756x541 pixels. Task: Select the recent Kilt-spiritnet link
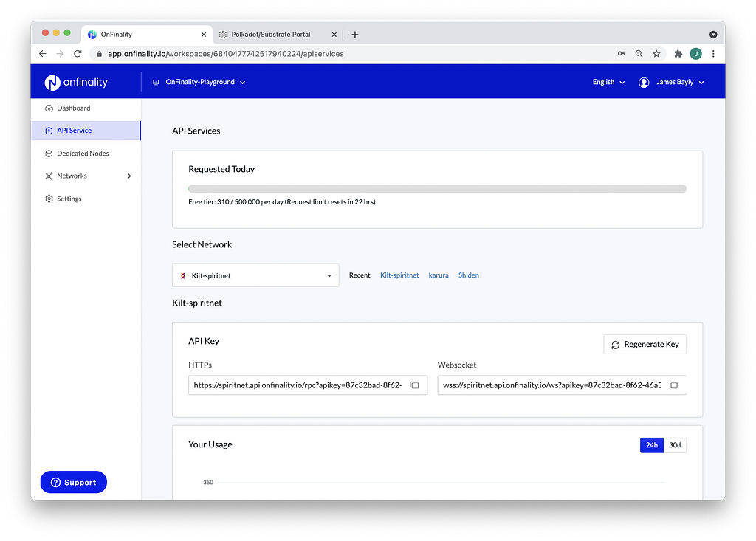(x=399, y=275)
